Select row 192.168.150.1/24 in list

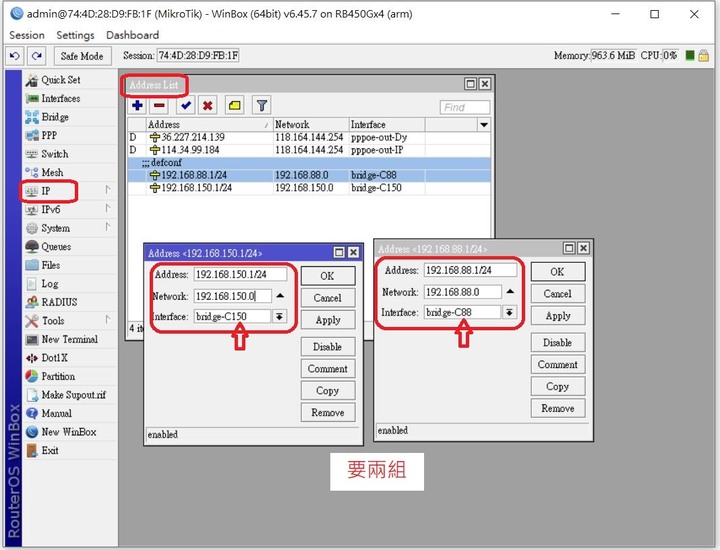pos(309,188)
